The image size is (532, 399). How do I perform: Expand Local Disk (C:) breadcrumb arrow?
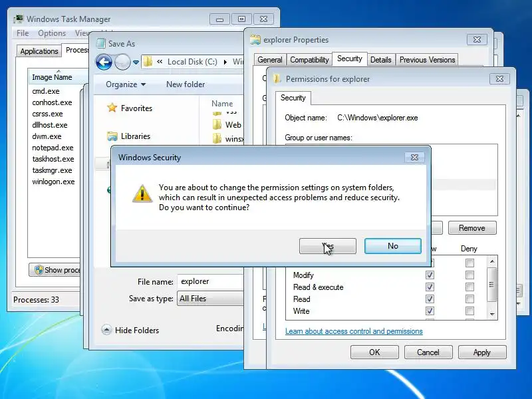(225, 62)
